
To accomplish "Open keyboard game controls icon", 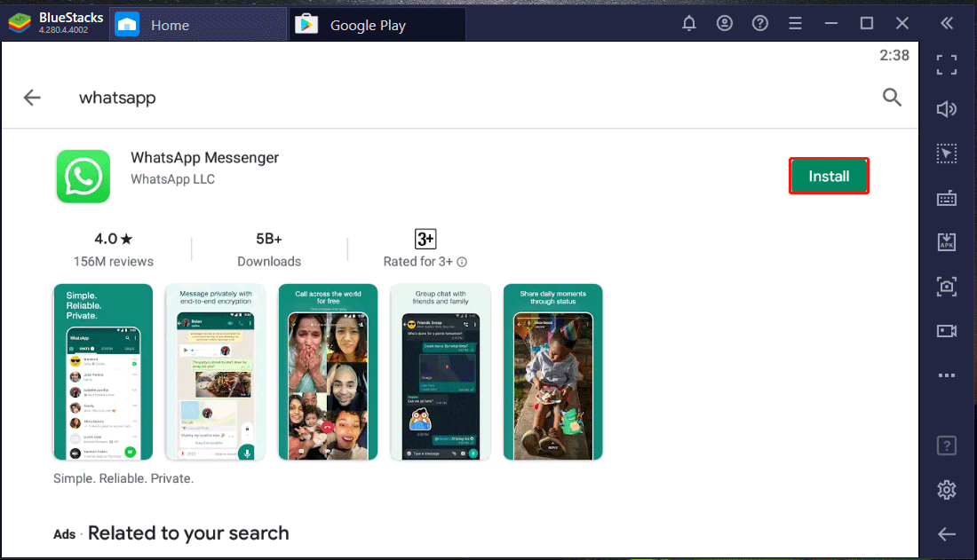I will (x=947, y=198).
